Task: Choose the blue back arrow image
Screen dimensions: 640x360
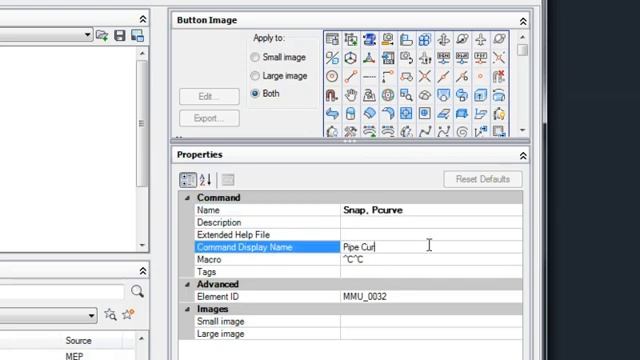Action: pyautogui.click(x=332, y=113)
